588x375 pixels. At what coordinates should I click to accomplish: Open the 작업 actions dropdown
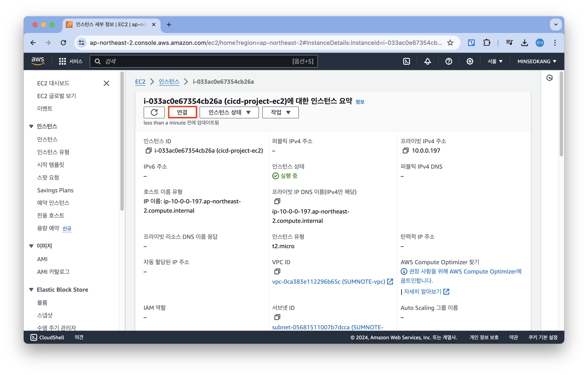click(x=280, y=112)
